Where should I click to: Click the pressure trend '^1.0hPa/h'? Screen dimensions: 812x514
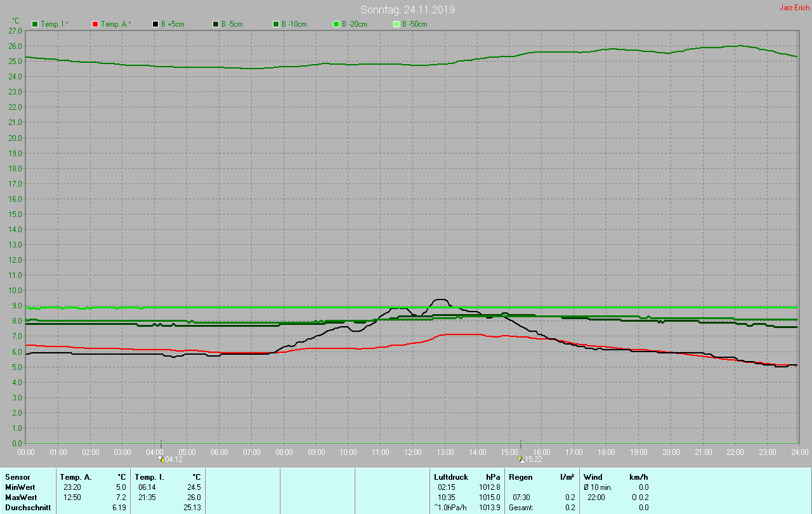[450, 507]
